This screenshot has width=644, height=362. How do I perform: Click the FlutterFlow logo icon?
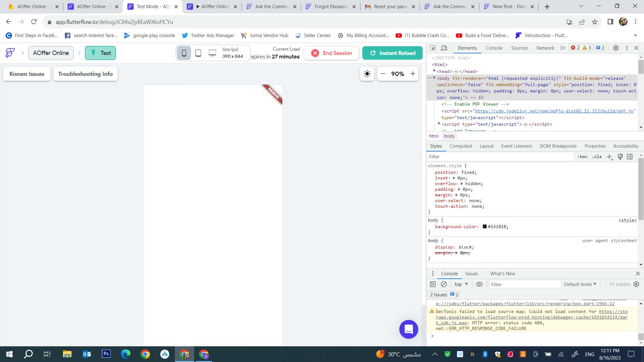pos(10,53)
